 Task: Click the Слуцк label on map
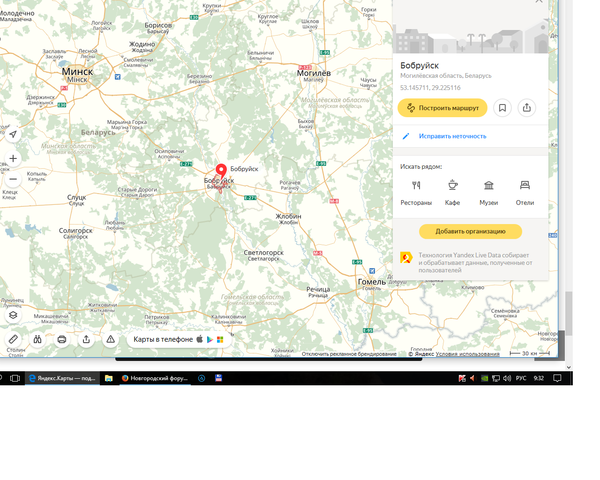(77, 198)
